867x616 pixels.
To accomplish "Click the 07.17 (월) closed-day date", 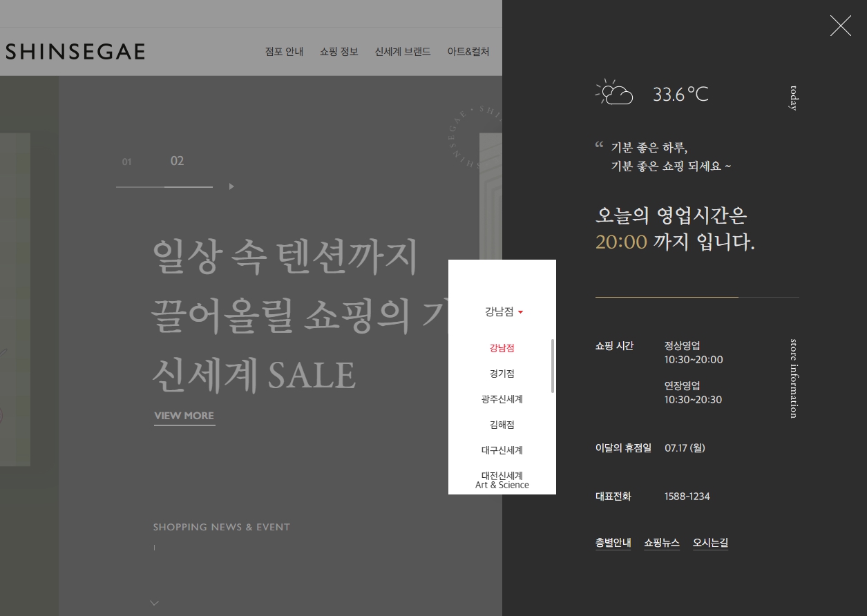I will (x=685, y=448).
